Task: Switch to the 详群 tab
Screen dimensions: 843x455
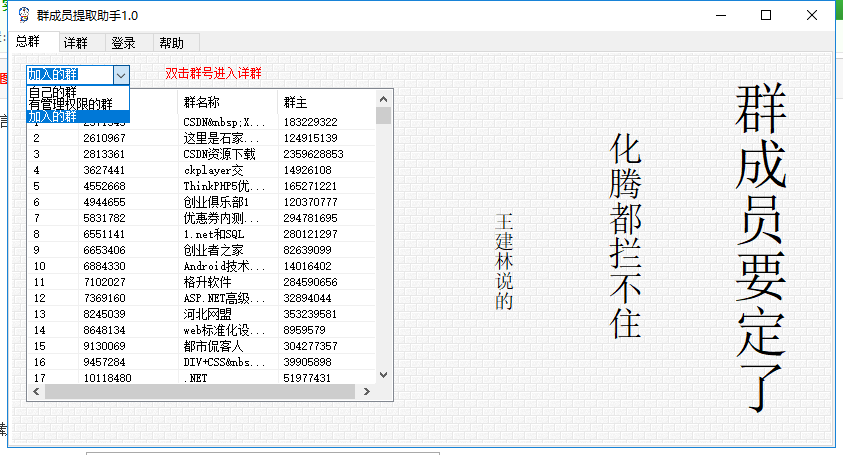Action: [x=75, y=43]
